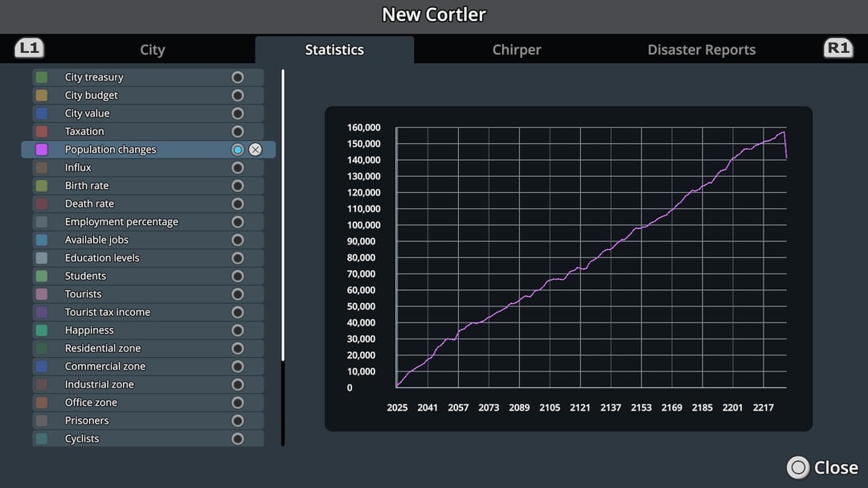Image resolution: width=868 pixels, height=488 pixels.
Task: Enable the Tourist tax income radio
Action: pos(237,313)
